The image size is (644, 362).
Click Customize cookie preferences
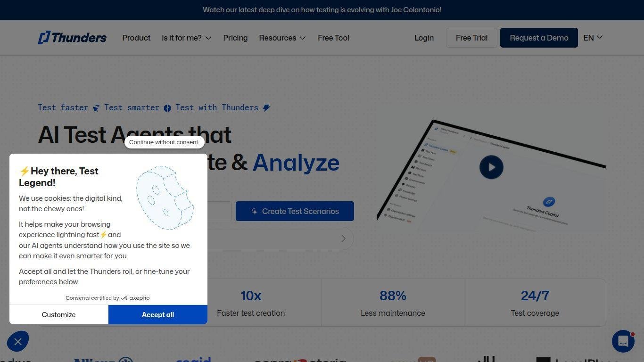[58, 315]
